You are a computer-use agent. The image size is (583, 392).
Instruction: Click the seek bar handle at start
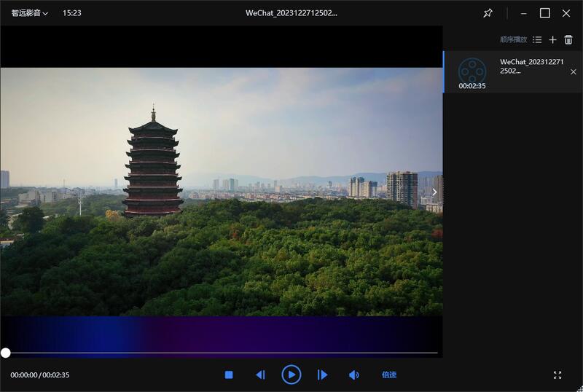[6, 353]
